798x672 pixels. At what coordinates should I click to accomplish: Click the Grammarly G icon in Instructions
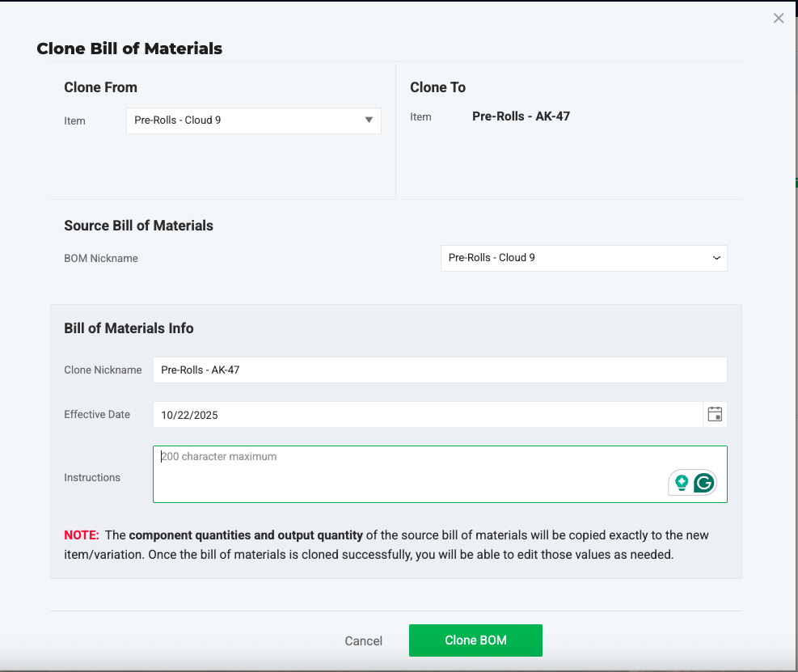704,484
